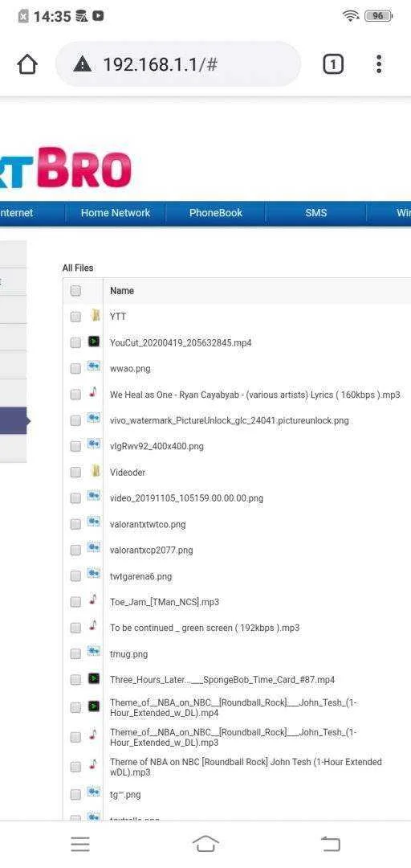Open the PhoneBook tab
This screenshot has height=868, width=411.
click(216, 212)
